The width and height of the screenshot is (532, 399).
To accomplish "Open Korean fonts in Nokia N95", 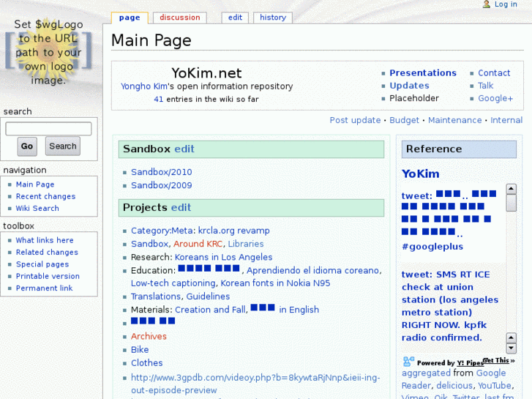I will (275, 283).
